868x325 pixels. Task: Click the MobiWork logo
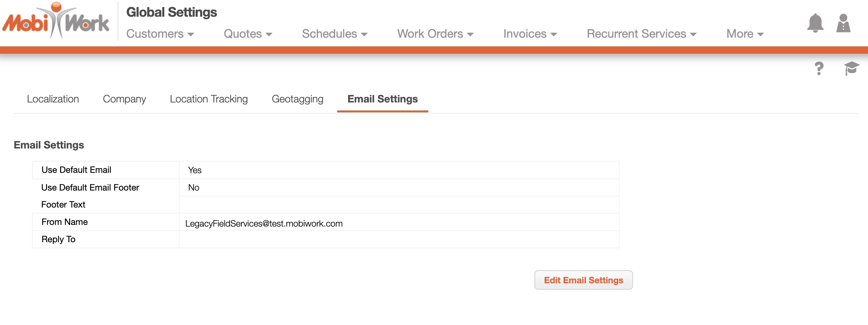[56, 22]
